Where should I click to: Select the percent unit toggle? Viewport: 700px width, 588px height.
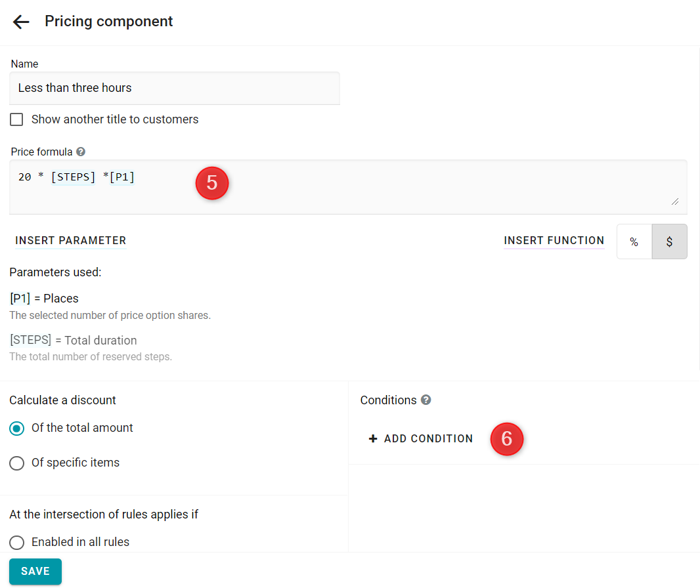click(634, 241)
